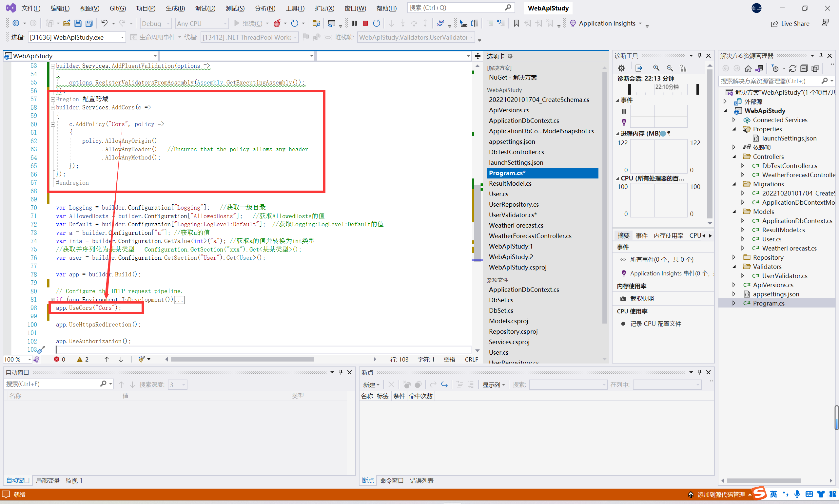Click the Stop debugging icon

coord(365,24)
